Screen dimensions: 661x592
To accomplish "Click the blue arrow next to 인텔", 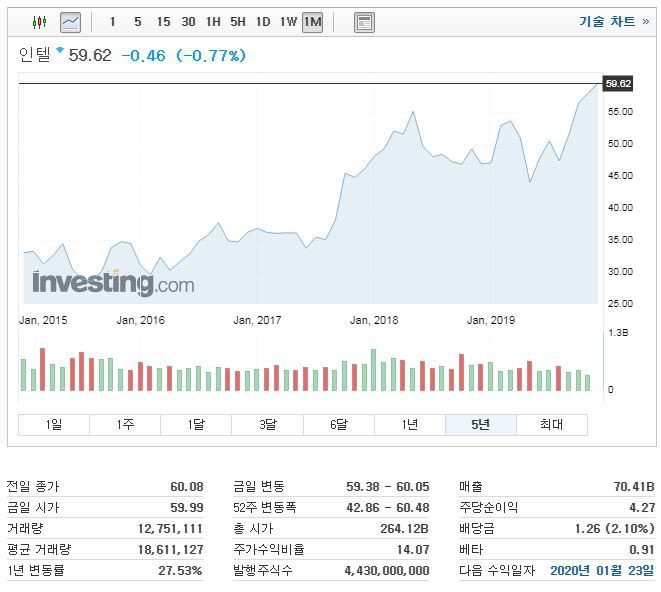I will tap(60, 50).
